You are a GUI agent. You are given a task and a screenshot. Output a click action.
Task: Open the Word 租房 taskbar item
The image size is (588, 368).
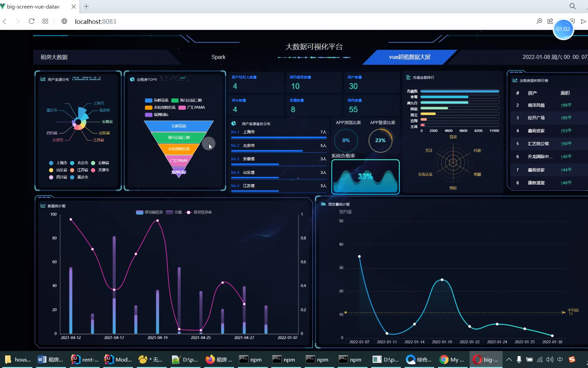50,359
